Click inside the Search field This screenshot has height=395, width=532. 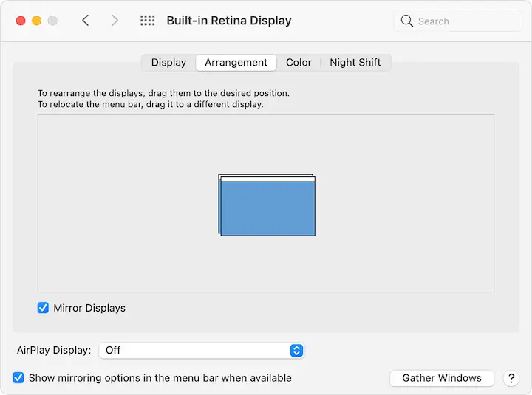pyautogui.click(x=457, y=21)
